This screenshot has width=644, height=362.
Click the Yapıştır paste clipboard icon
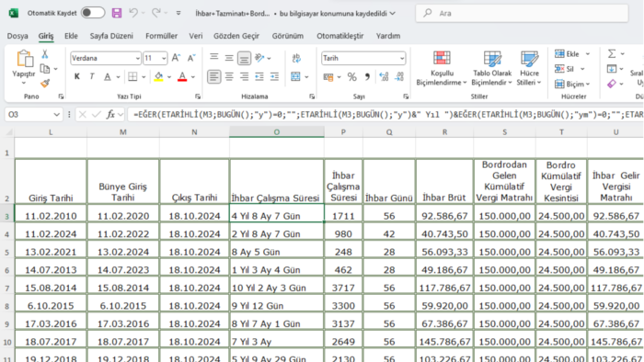click(x=24, y=59)
